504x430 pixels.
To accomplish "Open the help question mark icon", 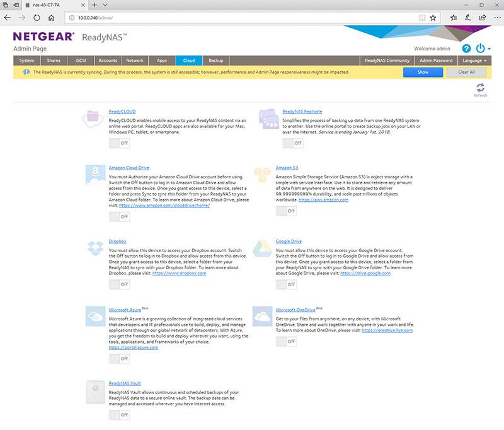I will (x=466, y=49).
